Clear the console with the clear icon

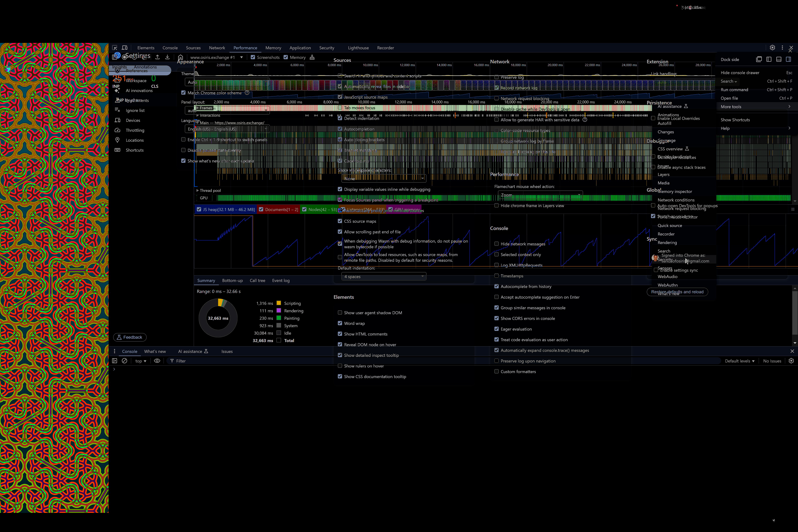[124, 361]
